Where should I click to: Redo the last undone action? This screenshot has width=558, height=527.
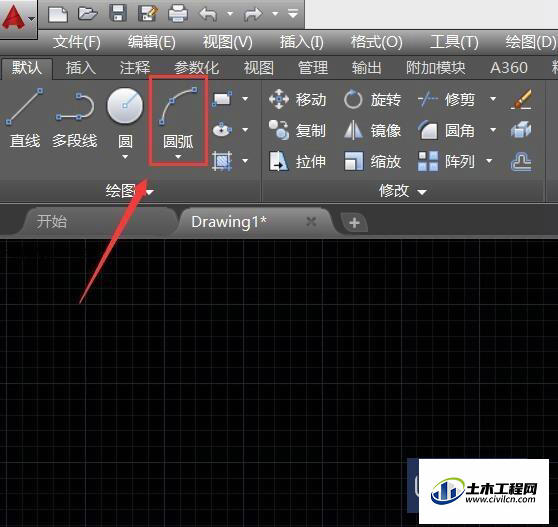pos(252,15)
